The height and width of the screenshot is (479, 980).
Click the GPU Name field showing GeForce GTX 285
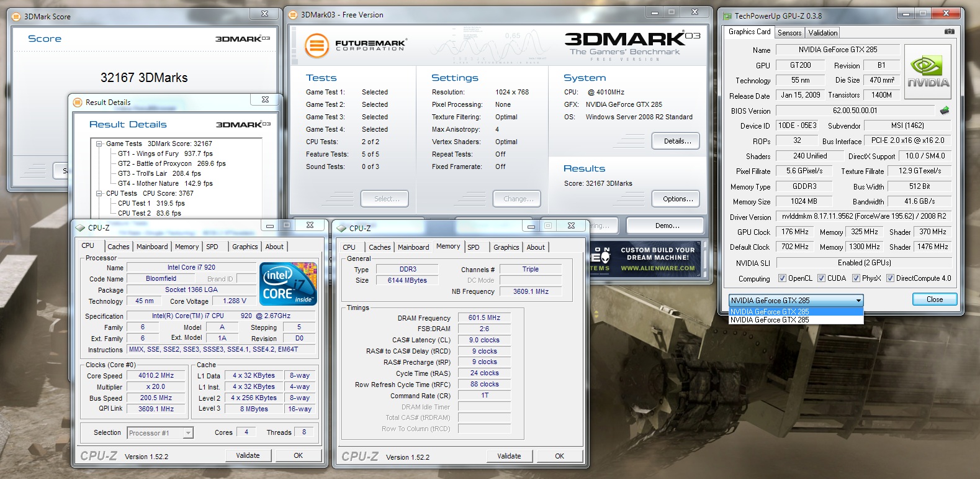click(x=837, y=50)
